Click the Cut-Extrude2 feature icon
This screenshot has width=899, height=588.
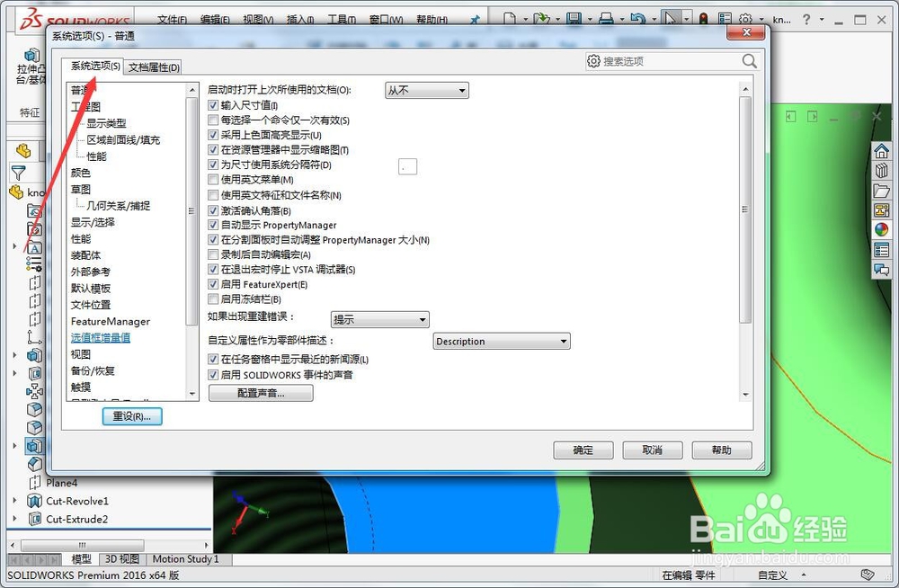point(34,519)
